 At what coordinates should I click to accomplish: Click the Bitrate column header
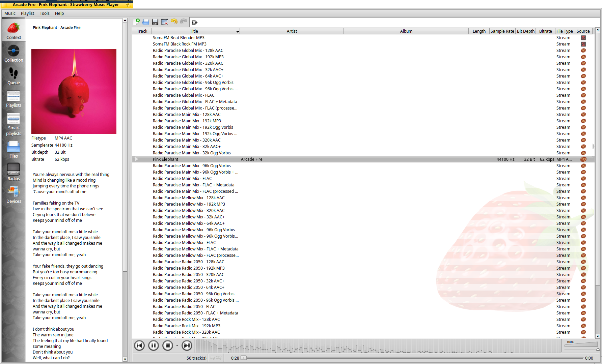pyautogui.click(x=545, y=31)
